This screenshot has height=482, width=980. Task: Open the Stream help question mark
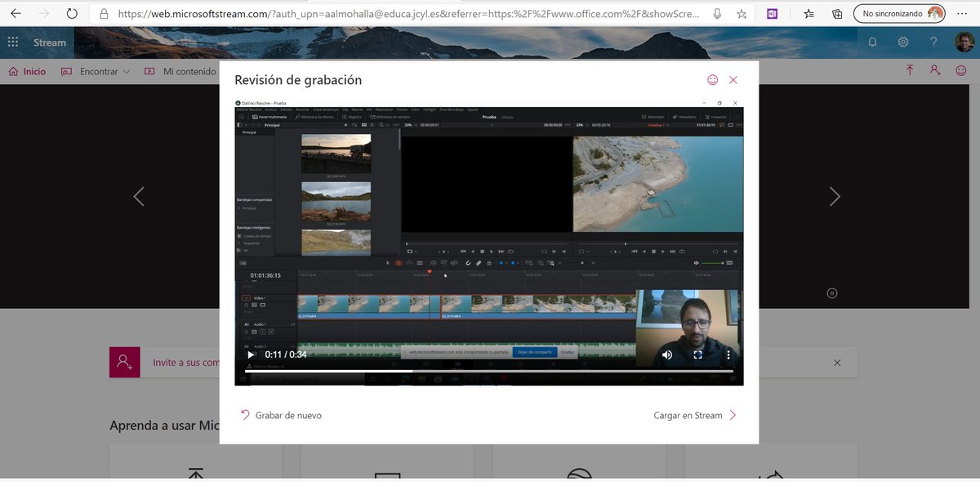(933, 42)
